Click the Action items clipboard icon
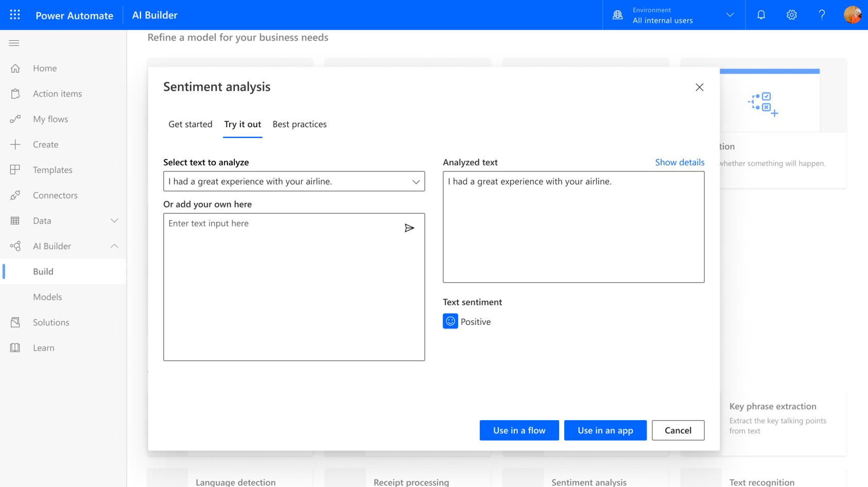868x487 pixels. (x=15, y=94)
